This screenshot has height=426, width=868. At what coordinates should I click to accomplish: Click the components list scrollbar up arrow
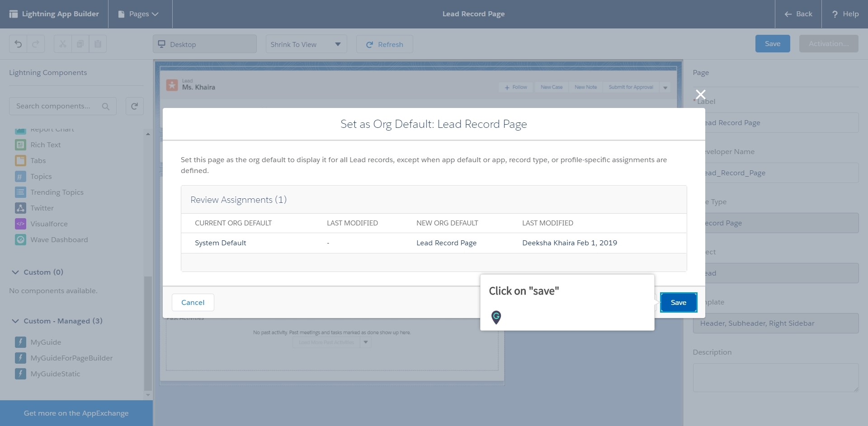148,134
